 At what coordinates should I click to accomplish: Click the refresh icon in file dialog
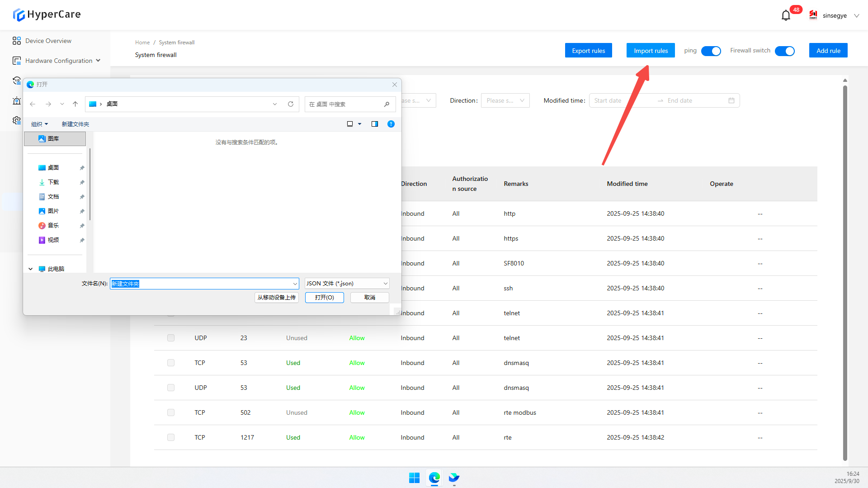291,104
